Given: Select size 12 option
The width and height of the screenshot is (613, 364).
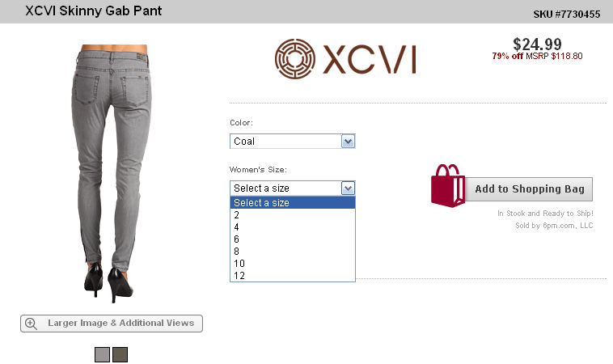Looking at the screenshot, I should click(x=293, y=275).
